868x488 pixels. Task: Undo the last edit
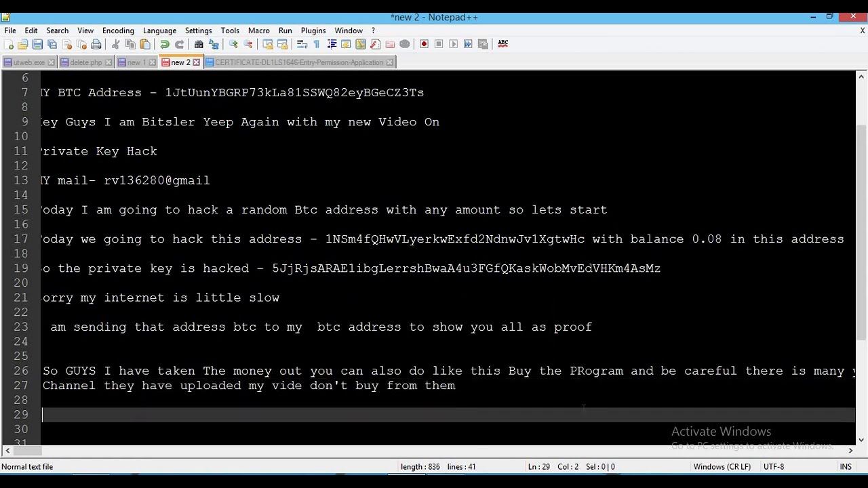point(164,44)
